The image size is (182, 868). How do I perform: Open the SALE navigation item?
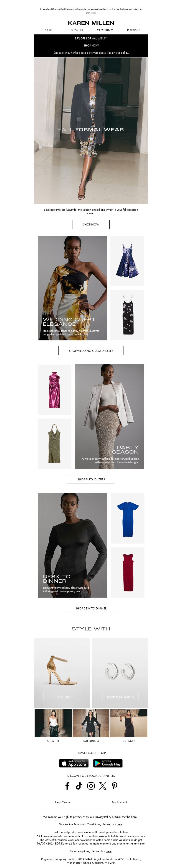48,30
